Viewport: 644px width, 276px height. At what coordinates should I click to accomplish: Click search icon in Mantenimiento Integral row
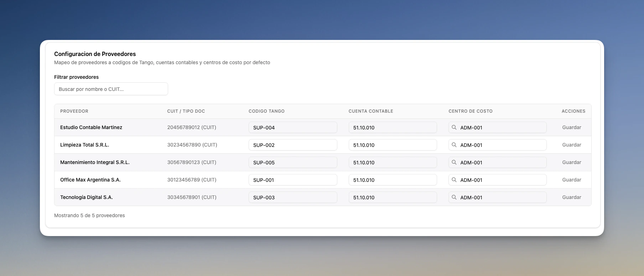tap(454, 162)
